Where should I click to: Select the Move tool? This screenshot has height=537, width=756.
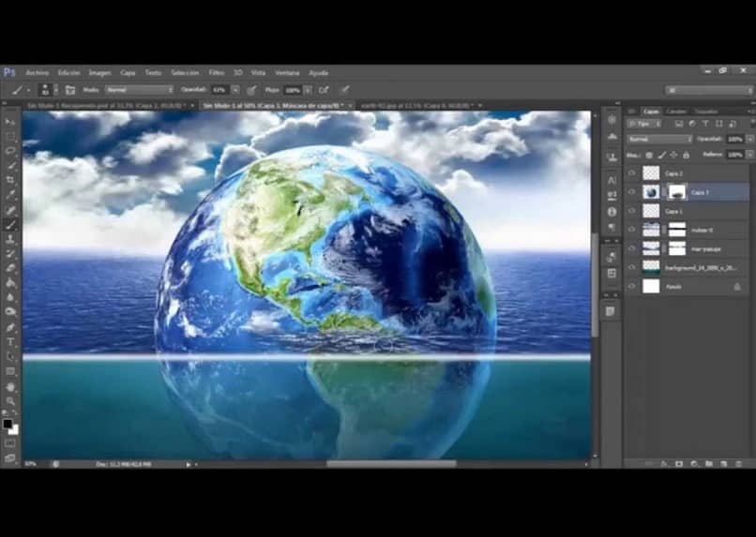pos(10,122)
